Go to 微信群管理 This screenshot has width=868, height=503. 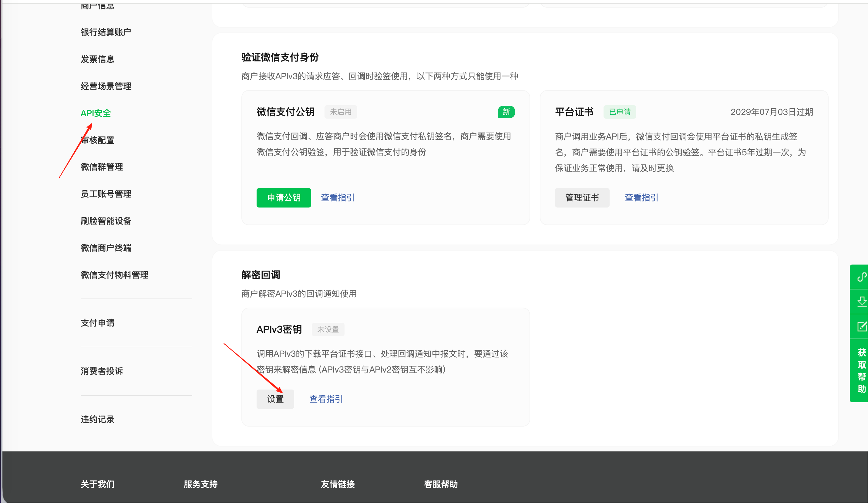pyautogui.click(x=102, y=167)
